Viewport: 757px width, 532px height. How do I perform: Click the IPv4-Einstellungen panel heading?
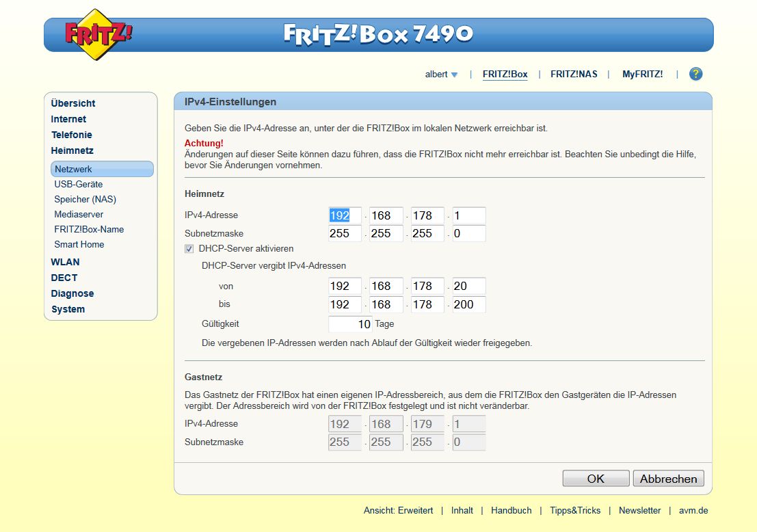tap(230, 102)
